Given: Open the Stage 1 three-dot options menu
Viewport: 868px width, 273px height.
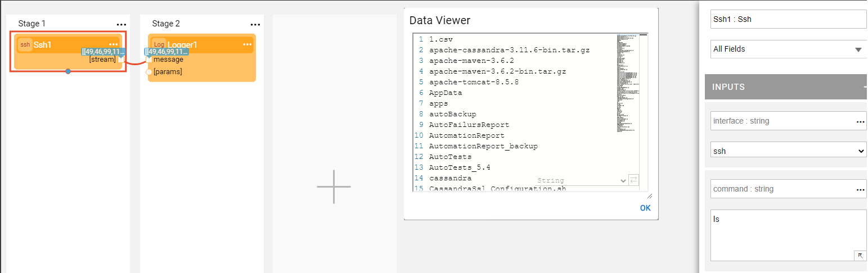Looking at the screenshot, I should (122, 25).
